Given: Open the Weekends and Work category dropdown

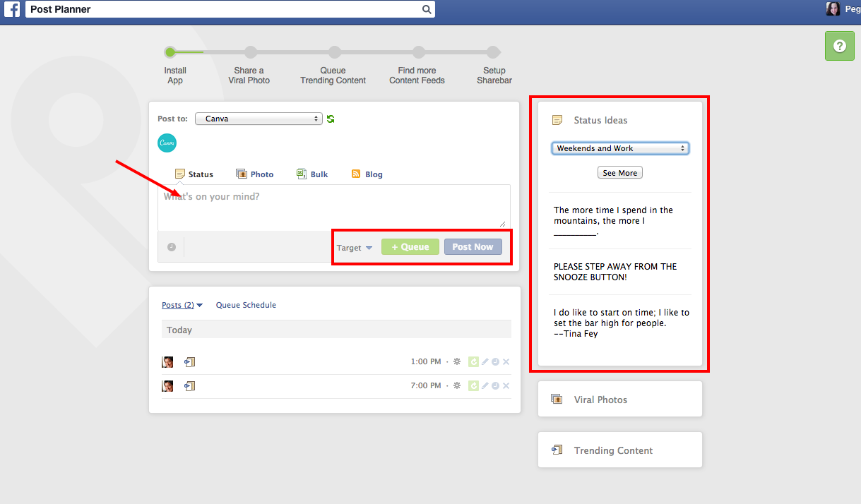Looking at the screenshot, I should 620,148.
